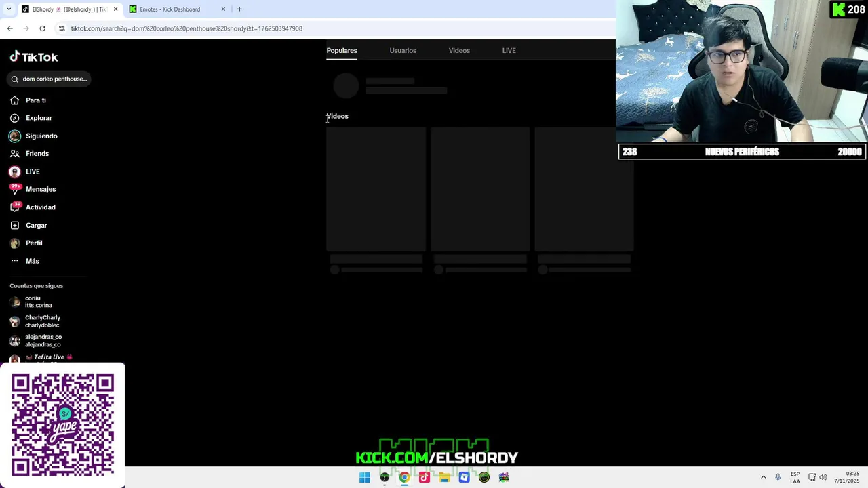Switch to Populares tab
This screenshot has width=868, height=488.
(342, 50)
